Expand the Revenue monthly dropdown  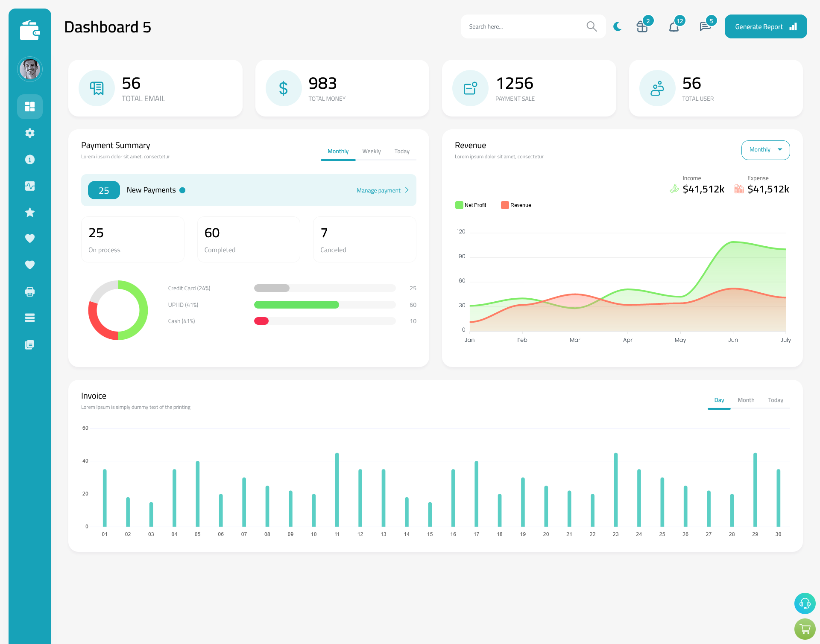click(765, 149)
